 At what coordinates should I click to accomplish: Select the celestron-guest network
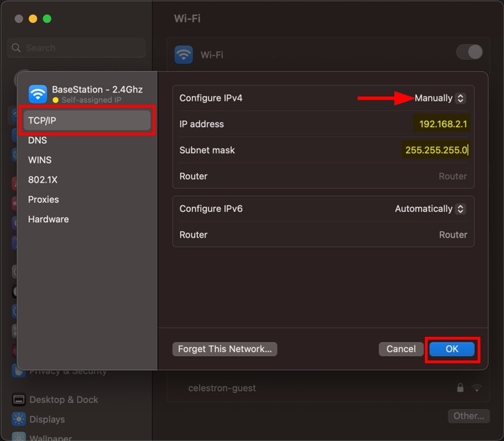[x=328, y=388]
